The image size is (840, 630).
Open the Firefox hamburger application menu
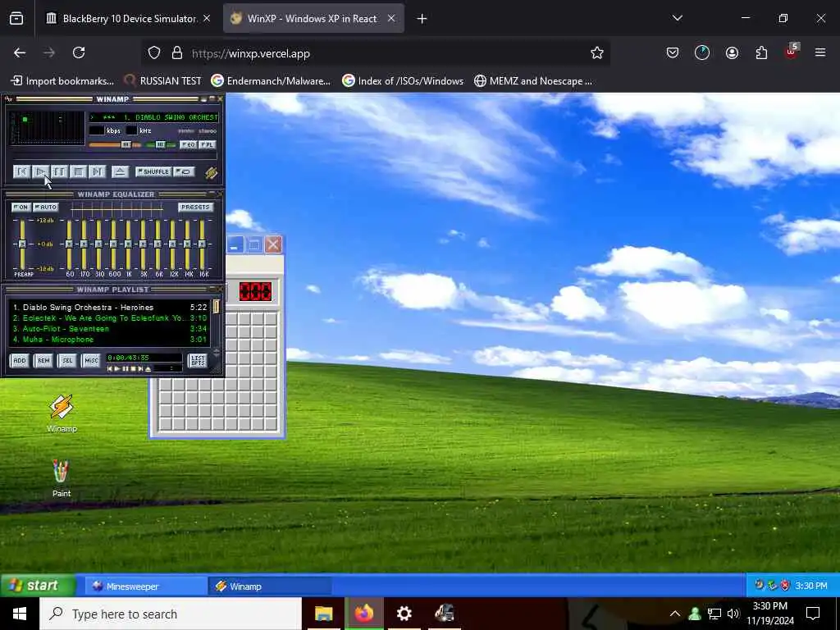coord(820,52)
